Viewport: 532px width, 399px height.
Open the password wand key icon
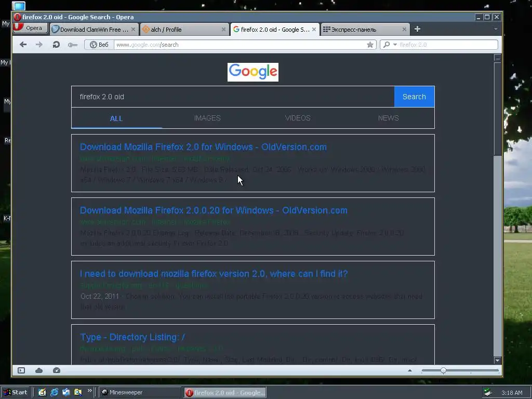click(x=73, y=45)
